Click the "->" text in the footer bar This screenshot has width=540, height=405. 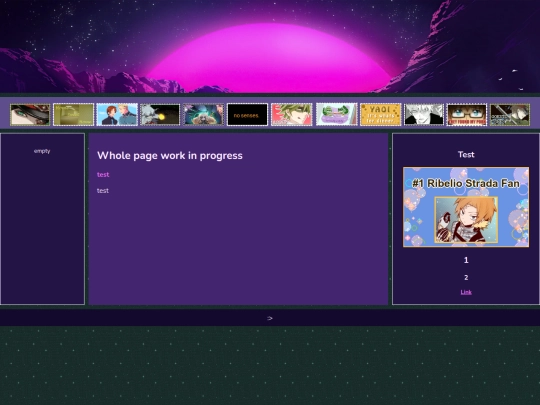point(270,318)
